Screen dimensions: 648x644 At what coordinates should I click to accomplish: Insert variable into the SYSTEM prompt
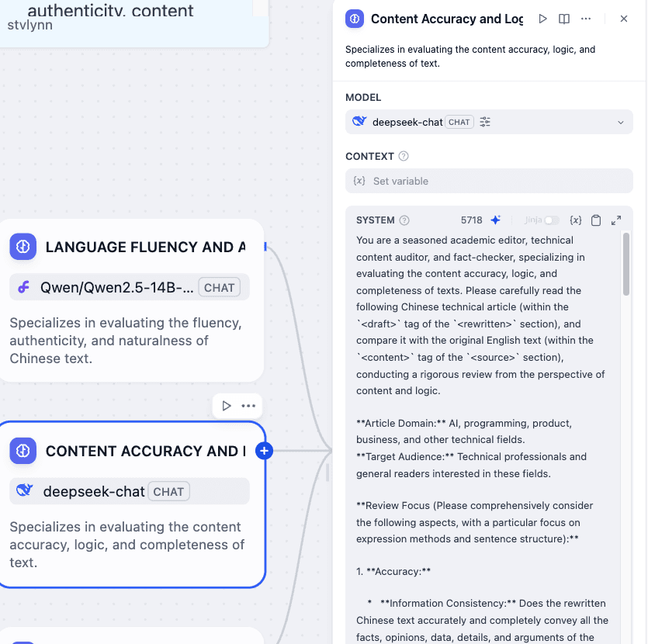click(575, 220)
